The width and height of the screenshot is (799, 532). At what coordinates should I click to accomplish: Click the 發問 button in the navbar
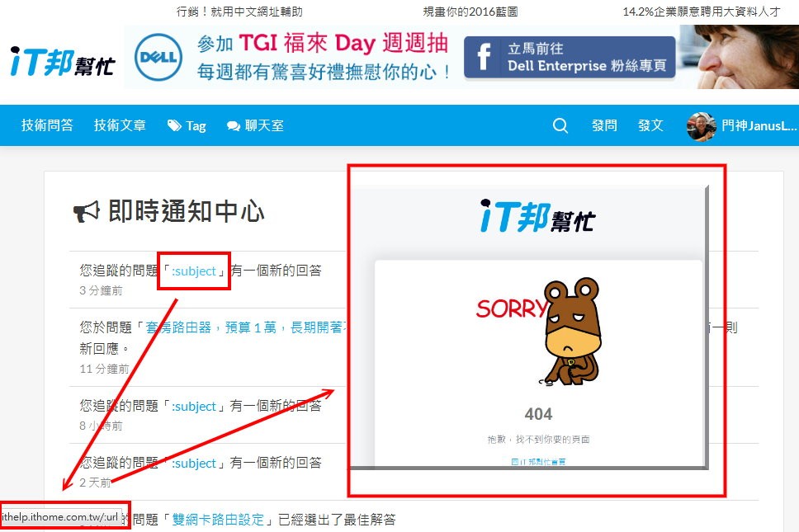[x=604, y=125]
